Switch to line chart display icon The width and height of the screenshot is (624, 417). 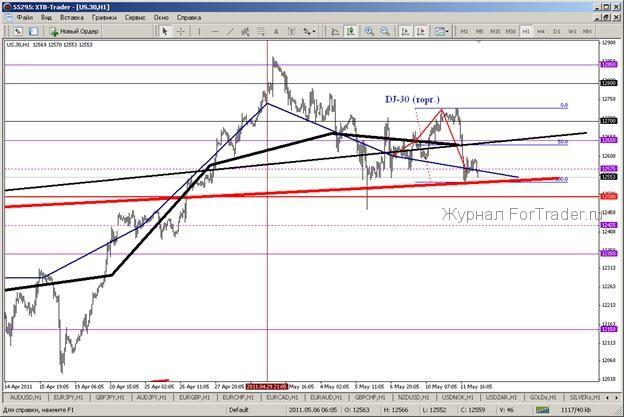pyautogui.click(x=335, y=31)
